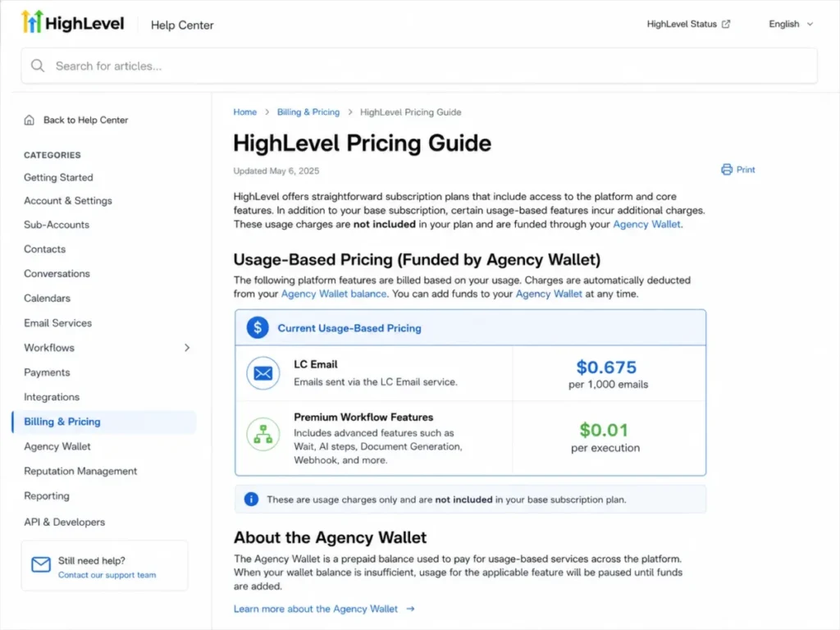Click the arrow after Learn more about the Agency Wallet
This screenshot has width=840, height=630.
point(410,609)
